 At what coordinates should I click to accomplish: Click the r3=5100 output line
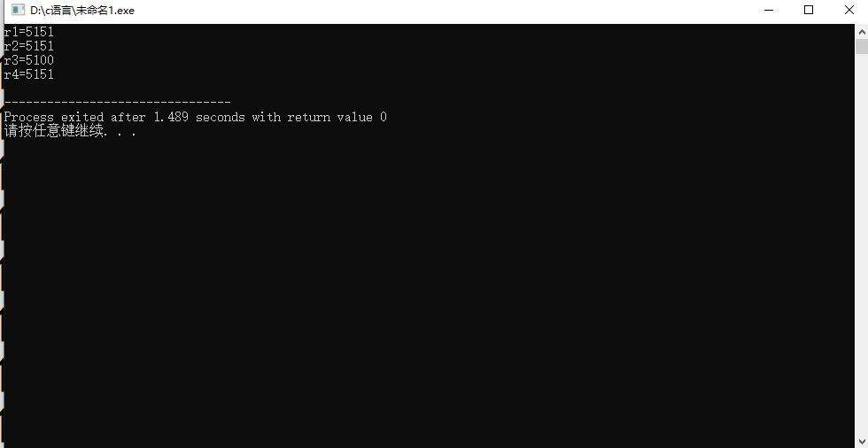(28, 60)
